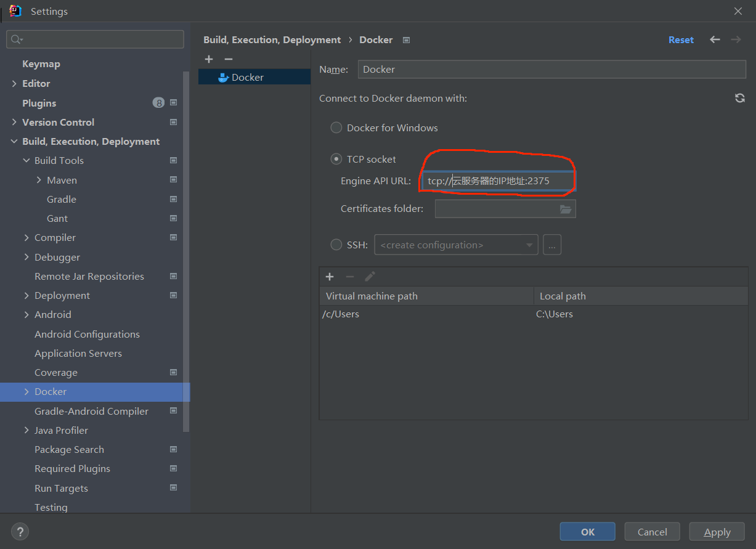Screen dimensions: 756x549
Task: Open Gradle-Android Compiler settings
Action: pos(91,411)
